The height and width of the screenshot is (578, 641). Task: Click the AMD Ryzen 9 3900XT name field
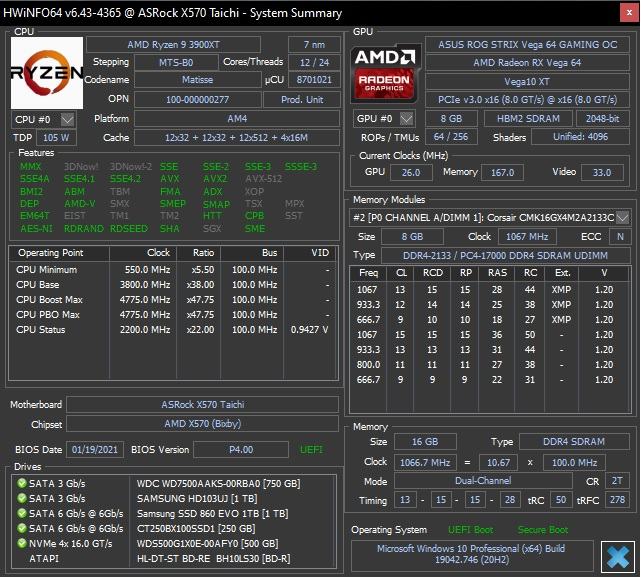(173, 45)
